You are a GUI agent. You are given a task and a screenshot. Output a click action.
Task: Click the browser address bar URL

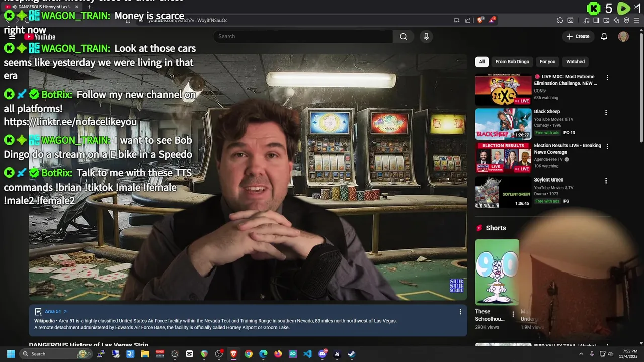click(188, 20)
